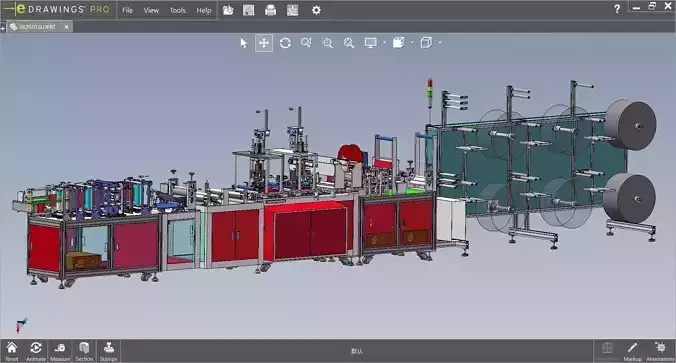Open options with the gear icon
The image size is (676, 363).
click(316, 10)
